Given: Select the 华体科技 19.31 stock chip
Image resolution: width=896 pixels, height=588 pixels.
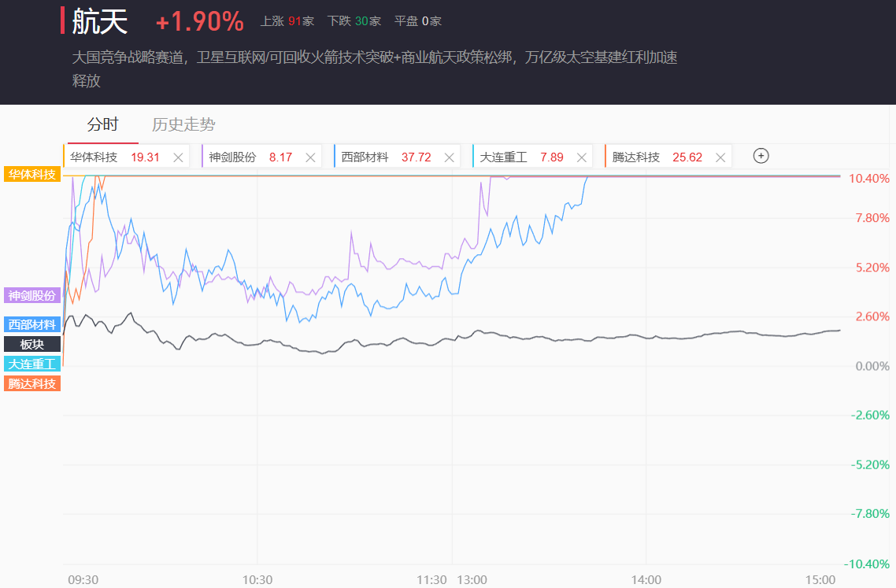Looking at the screenshot, I should tap(115, 157).
